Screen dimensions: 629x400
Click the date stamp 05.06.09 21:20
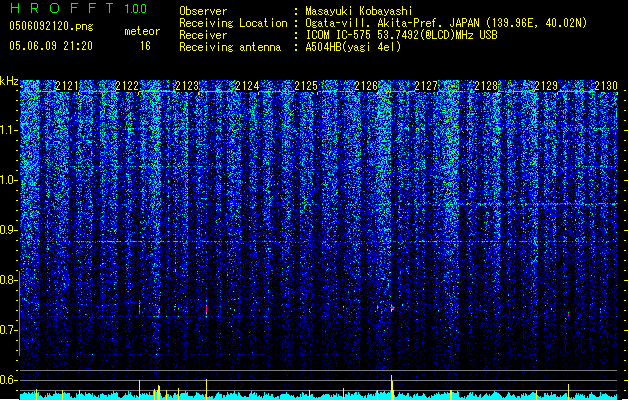[x=51, y=46]
